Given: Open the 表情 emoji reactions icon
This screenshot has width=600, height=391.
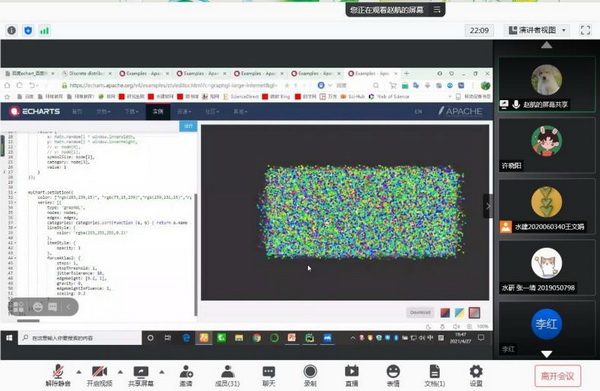Looking at the screenshot, I should pyautogui.click(x=393, y=376).
